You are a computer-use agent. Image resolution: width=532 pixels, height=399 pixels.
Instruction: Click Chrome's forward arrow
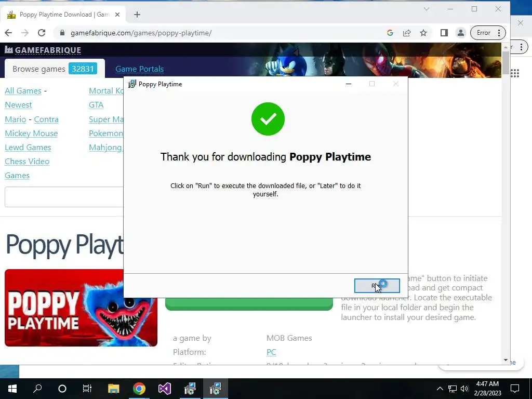(25, 33)
